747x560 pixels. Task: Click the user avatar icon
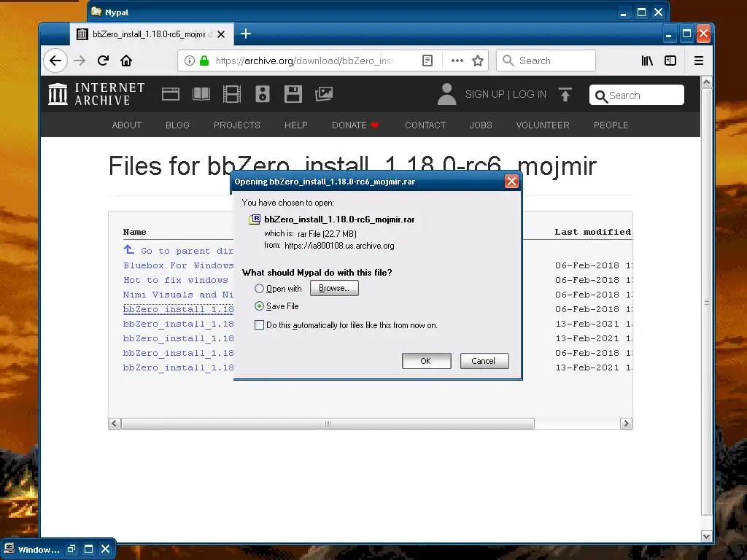point(447,94)
